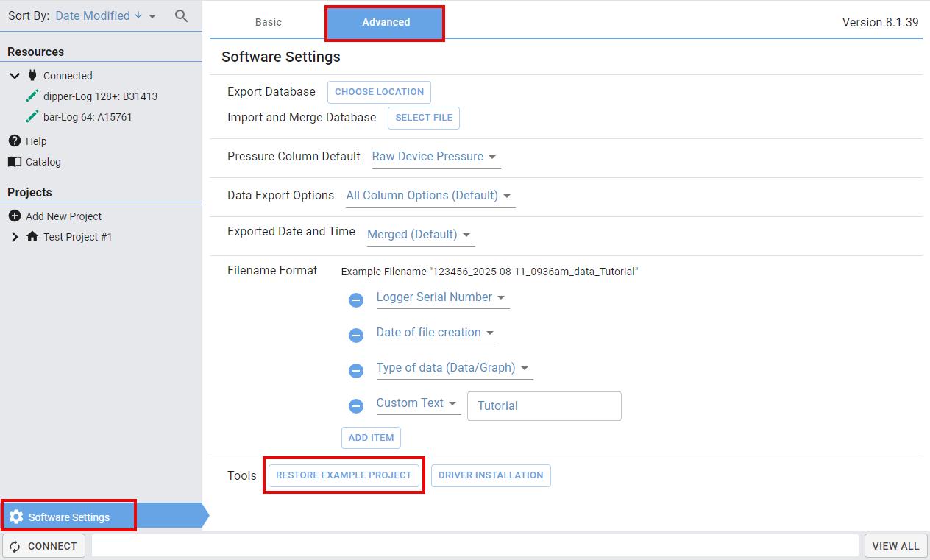Click the Tutorial custom text field
This screenshot has width=930, height=560.
coord(544,405)
